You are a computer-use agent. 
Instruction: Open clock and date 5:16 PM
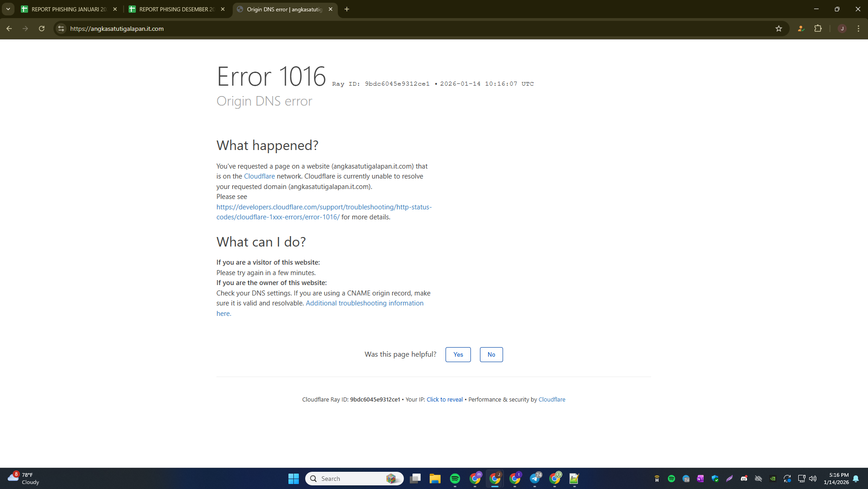(836, 479)
